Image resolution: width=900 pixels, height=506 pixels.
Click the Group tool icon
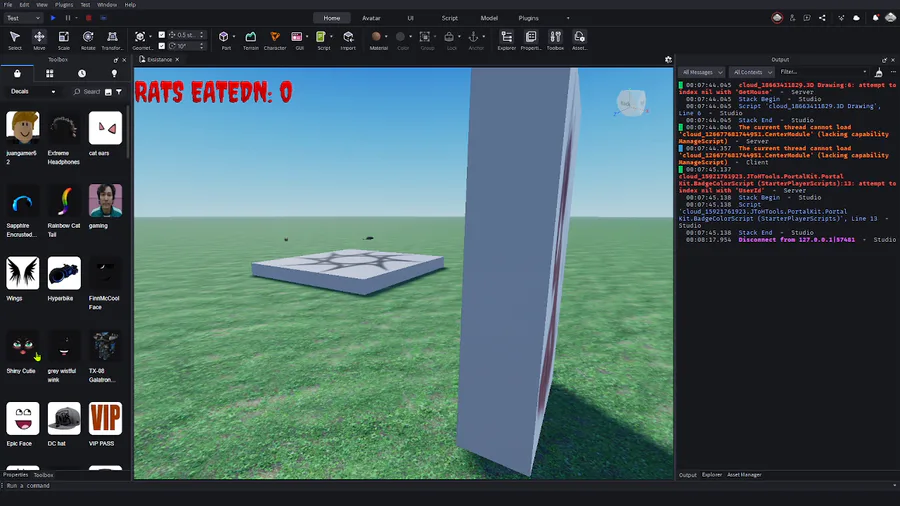coord(425,37)
